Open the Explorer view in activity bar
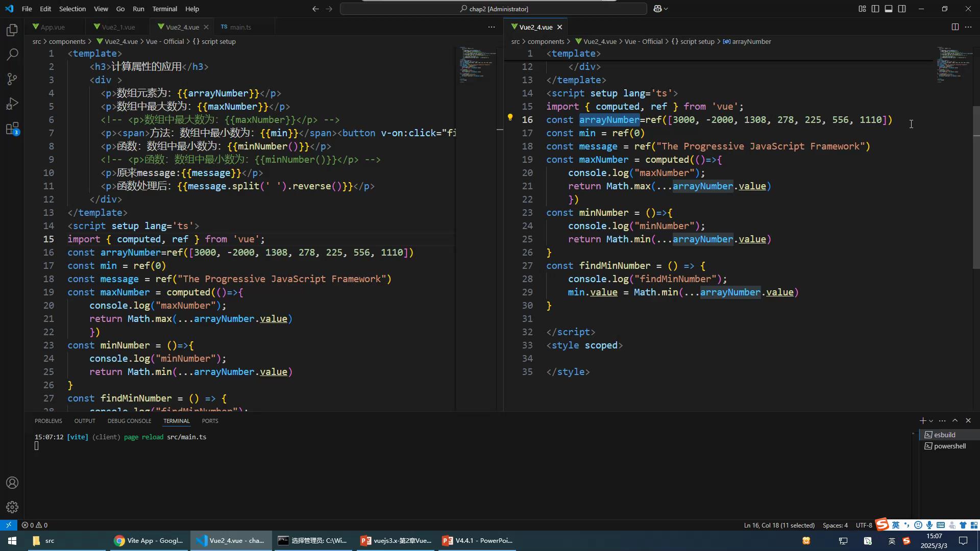 coord(12,30)
